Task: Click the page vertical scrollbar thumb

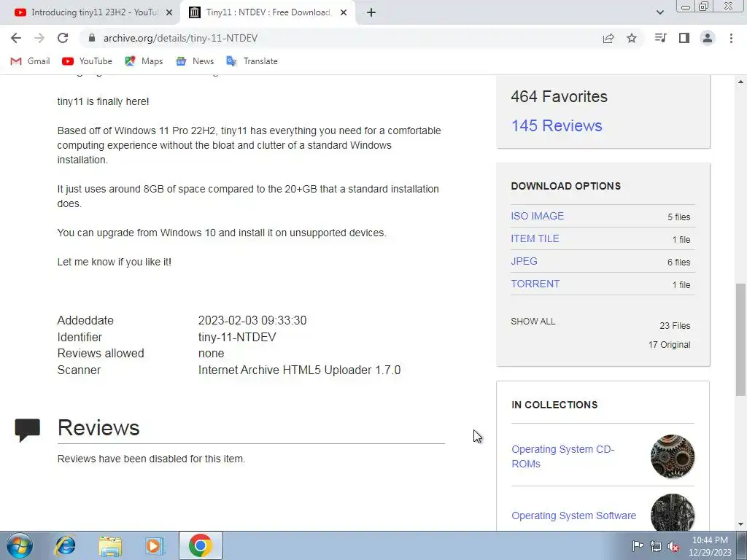Action: pos(740,340)
